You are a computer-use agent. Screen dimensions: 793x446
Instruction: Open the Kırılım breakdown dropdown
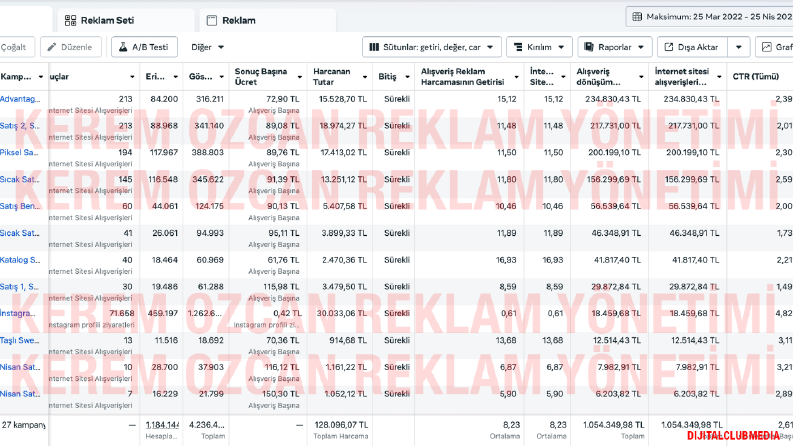tap(539, 47)
